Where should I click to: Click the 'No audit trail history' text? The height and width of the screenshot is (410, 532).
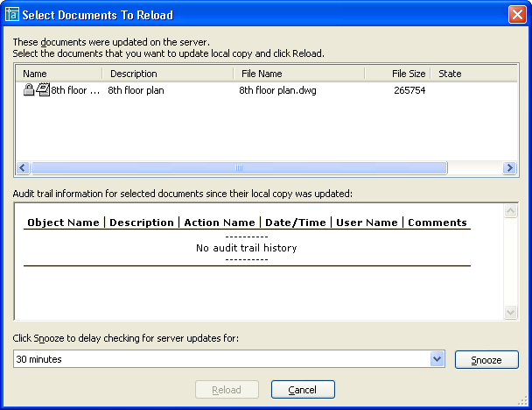(247, 248)
